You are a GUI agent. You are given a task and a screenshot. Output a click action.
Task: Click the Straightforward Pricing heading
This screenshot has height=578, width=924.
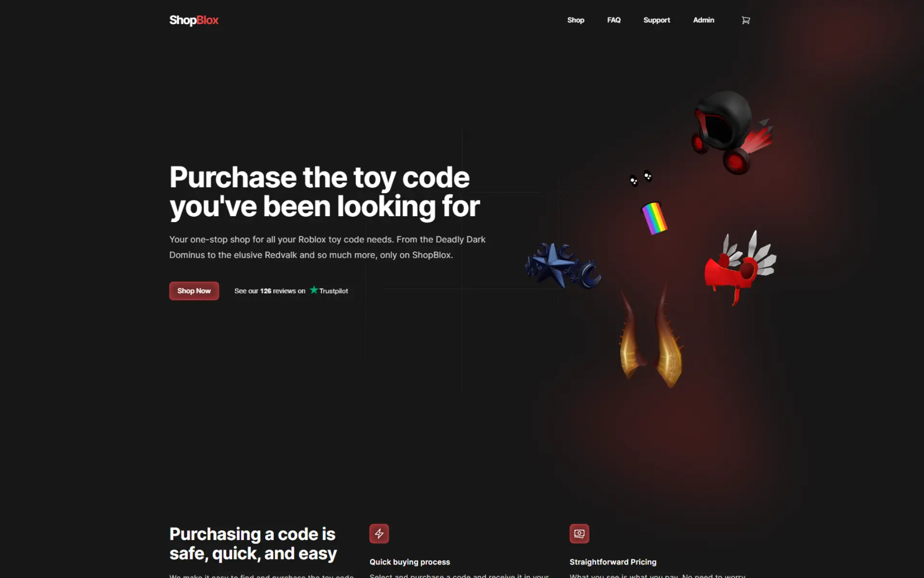(613, 562)
